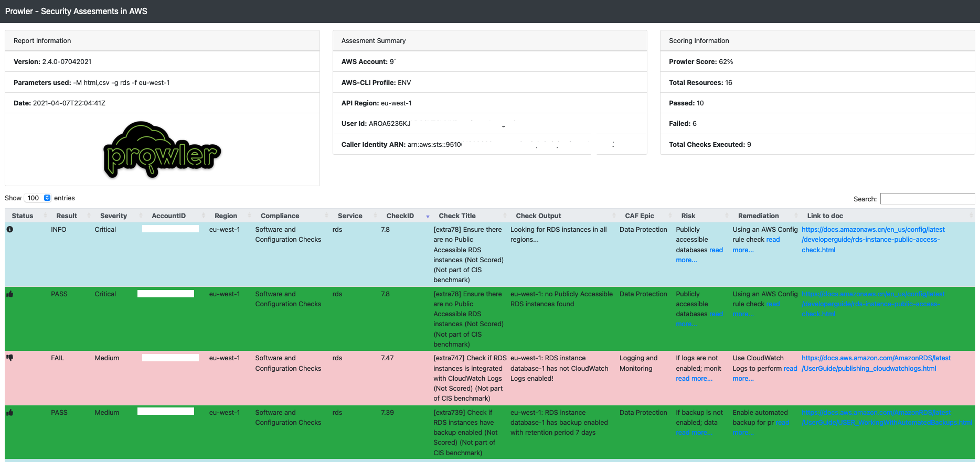The width and height of the screenshot is (980, 462).
Task: Sort table by Service column
Action: 350,216
